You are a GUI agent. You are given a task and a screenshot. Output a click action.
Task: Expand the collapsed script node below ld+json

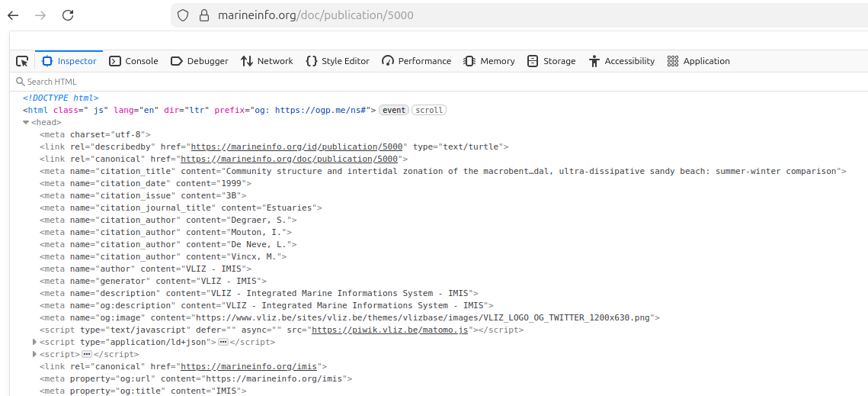click(x=35, y=354)
